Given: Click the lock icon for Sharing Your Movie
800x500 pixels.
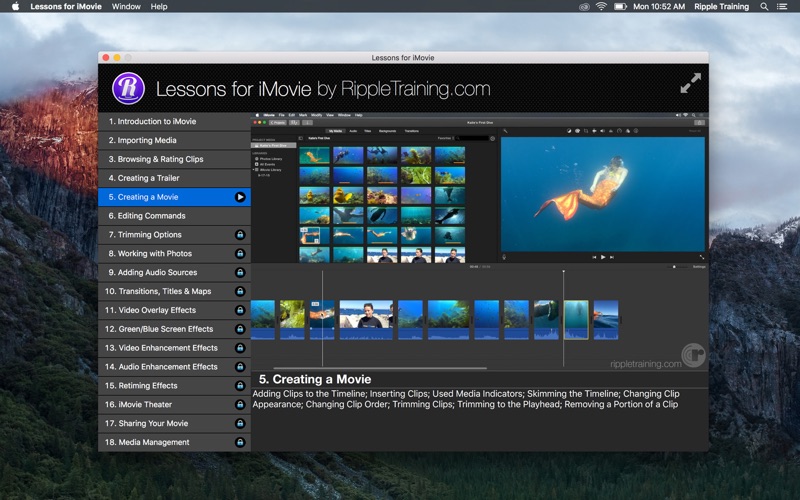Looking at the screenshot, I should [240, 423].
